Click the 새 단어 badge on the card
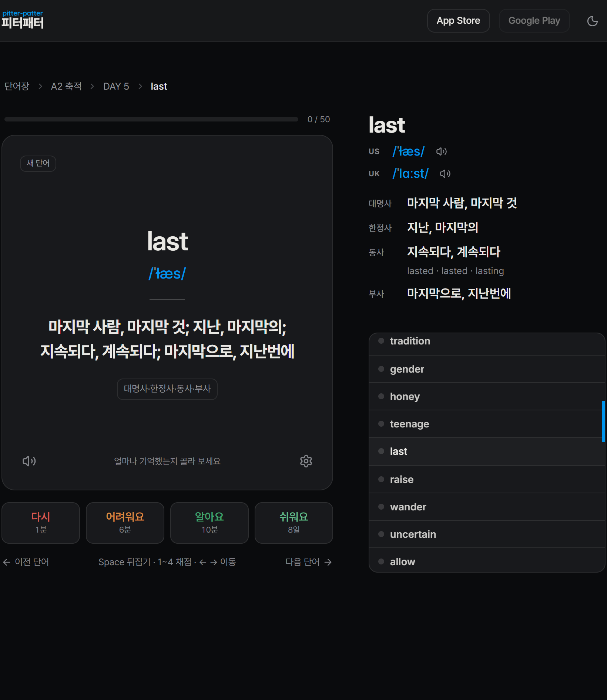Viewport: 607px width, 700px height. pyautogui.click(x=38, y=163)
